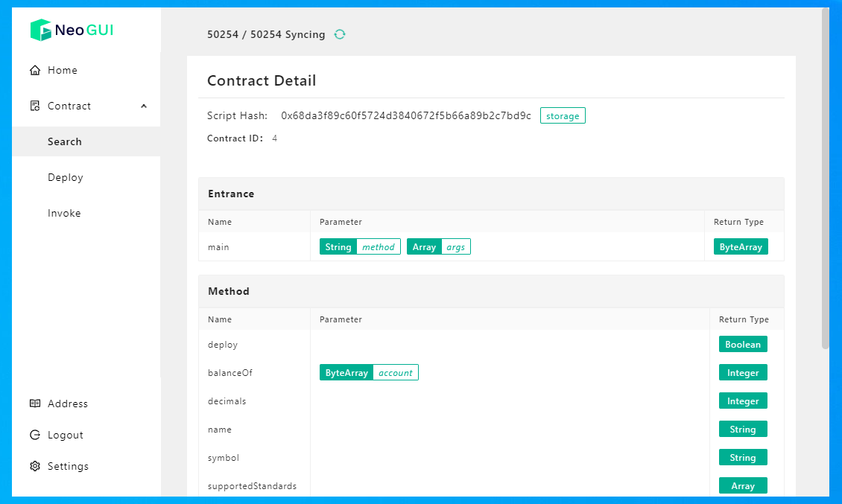Click the balanceOf method row
This screenshot has width=842, height=504.
pyautogui.click(x=230, y=373)
